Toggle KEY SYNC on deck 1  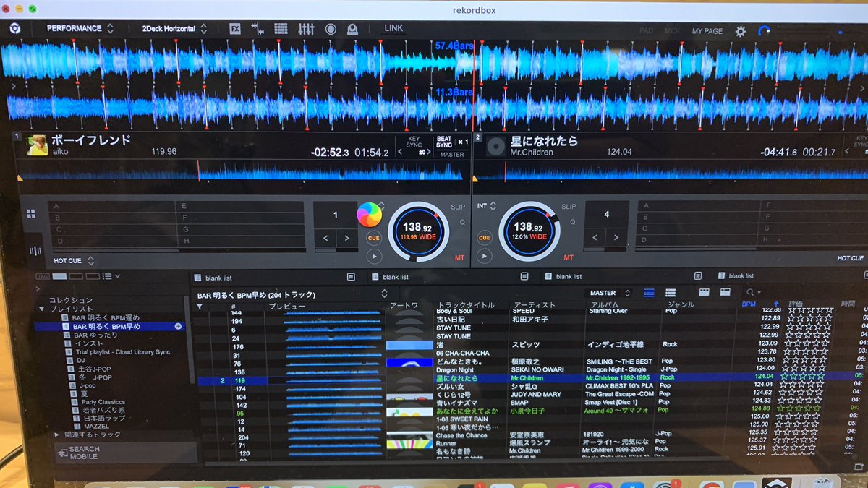(414, 142)
